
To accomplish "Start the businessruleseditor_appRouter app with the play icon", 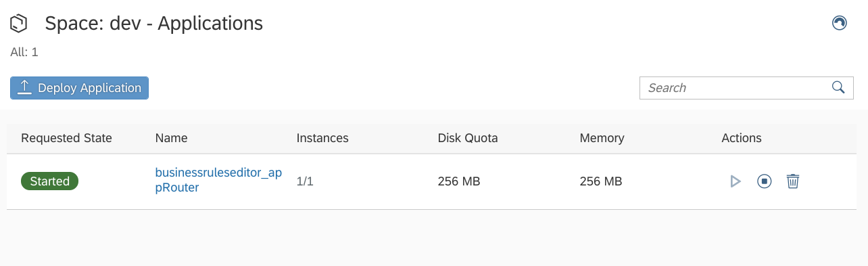I will tap(736, 181).
